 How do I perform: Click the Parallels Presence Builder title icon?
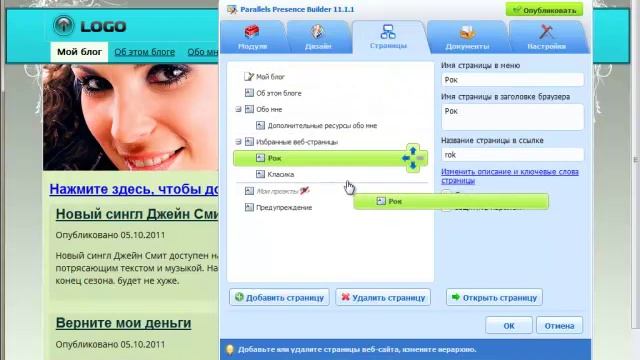pos(232,9)
